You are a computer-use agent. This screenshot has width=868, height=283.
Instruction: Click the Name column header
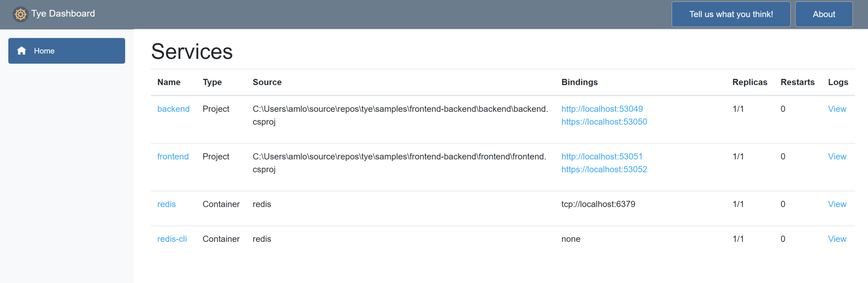coord(169,82)
